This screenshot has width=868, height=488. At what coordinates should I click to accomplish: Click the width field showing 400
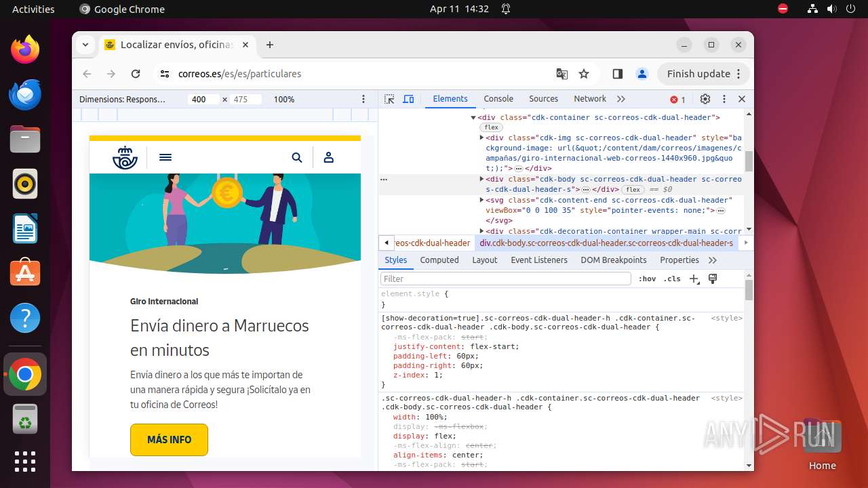[x=203, y=99]
